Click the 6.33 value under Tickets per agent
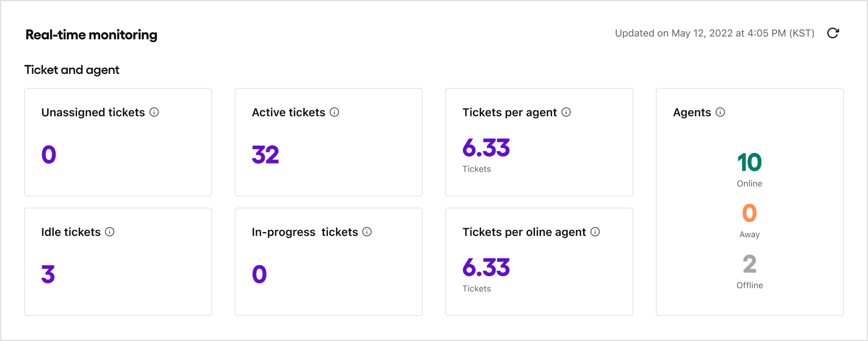 [x=486, y=148]
